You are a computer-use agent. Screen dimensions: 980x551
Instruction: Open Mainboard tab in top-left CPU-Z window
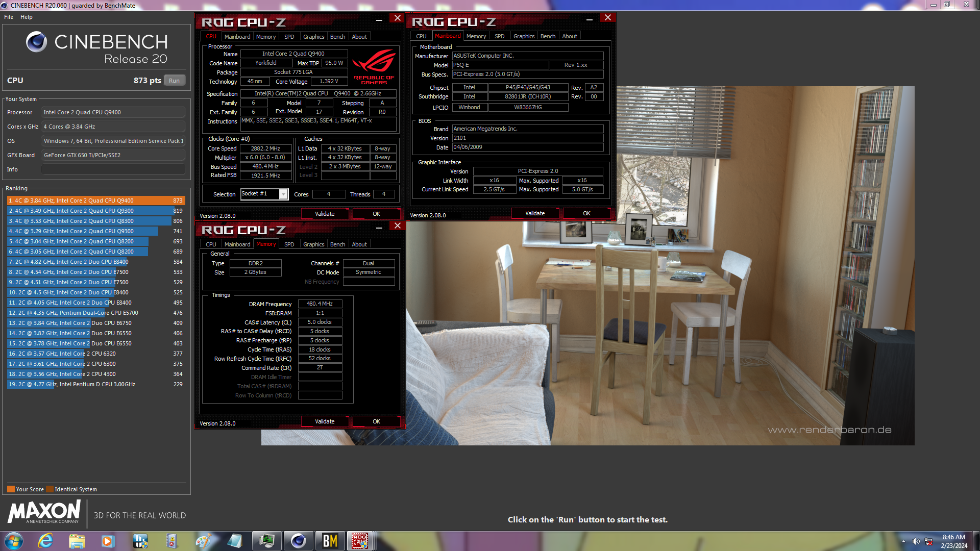click(237, 37)
